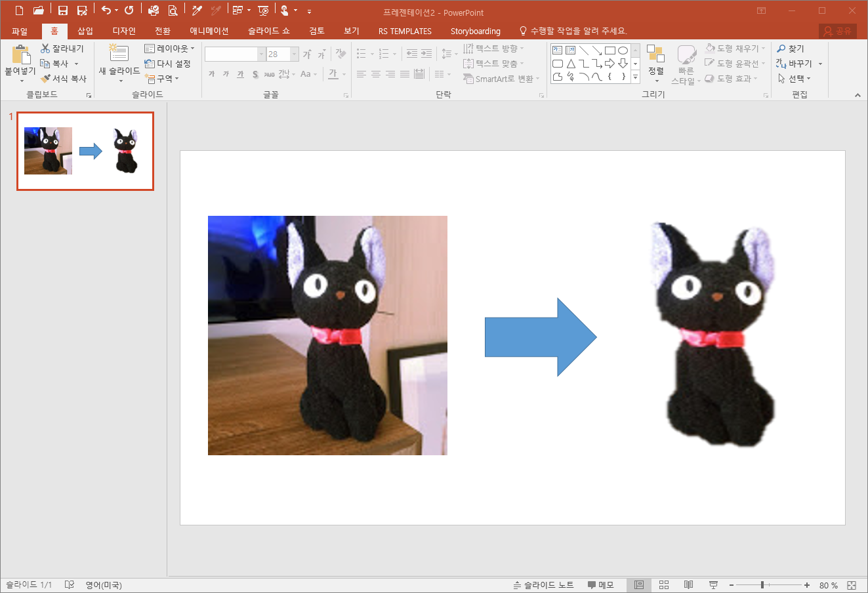
Task: Click the 80 % zoom level text
Action: pos(829,585)
